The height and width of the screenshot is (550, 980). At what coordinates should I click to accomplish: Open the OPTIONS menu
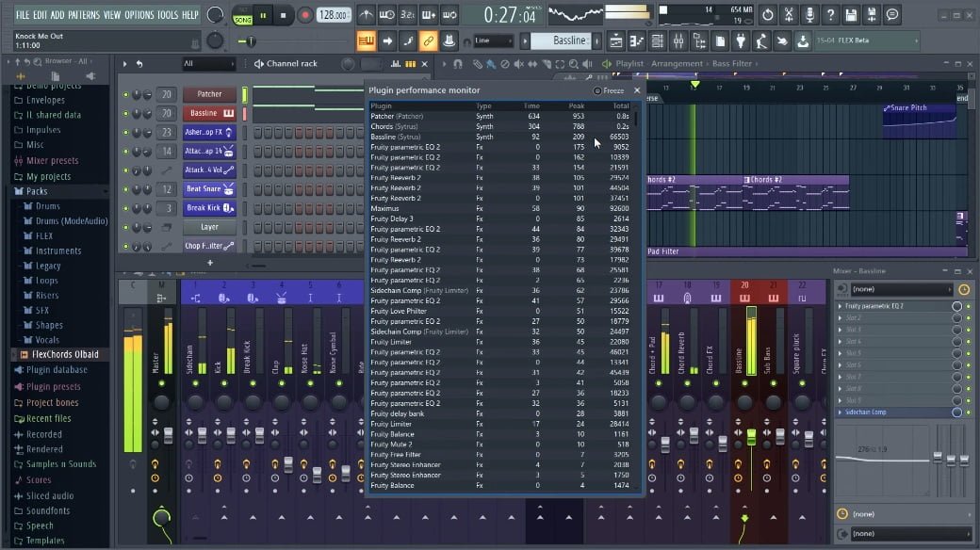pyautogui.click(x=139, y=15)
